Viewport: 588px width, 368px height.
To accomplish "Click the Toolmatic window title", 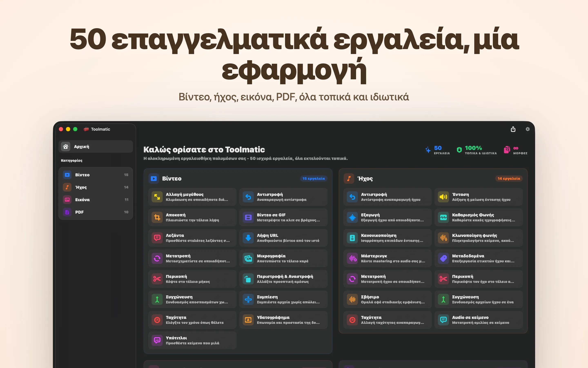I will (100, 129).
